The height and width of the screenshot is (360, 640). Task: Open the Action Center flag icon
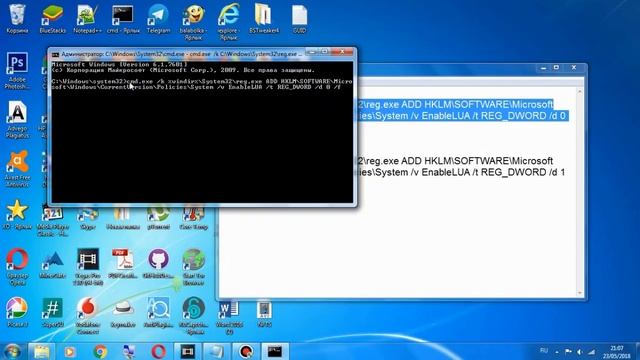568,351
